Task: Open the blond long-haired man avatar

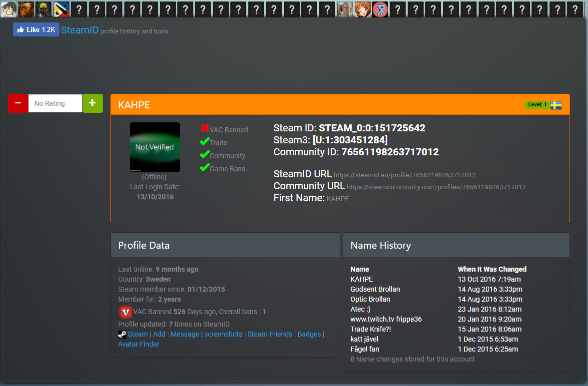Action: 345,9
